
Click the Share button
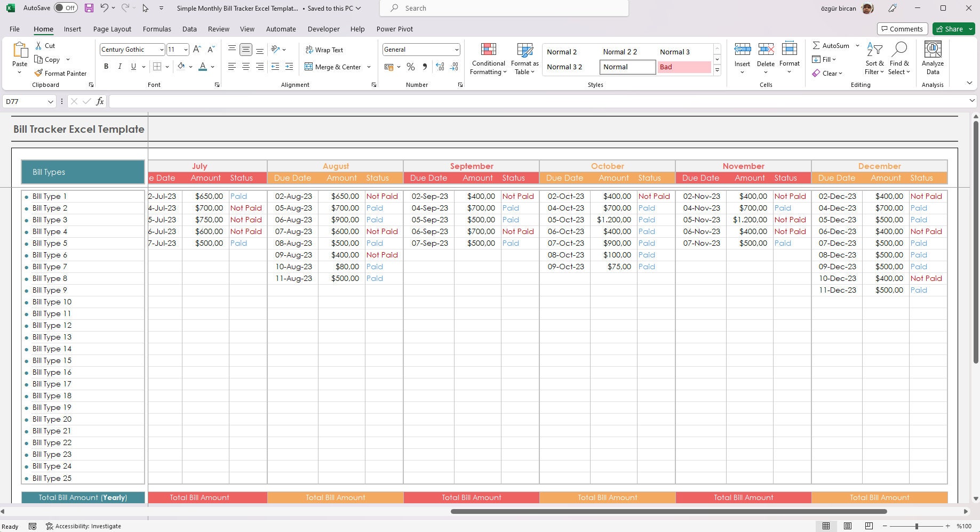tap(953, 29)
